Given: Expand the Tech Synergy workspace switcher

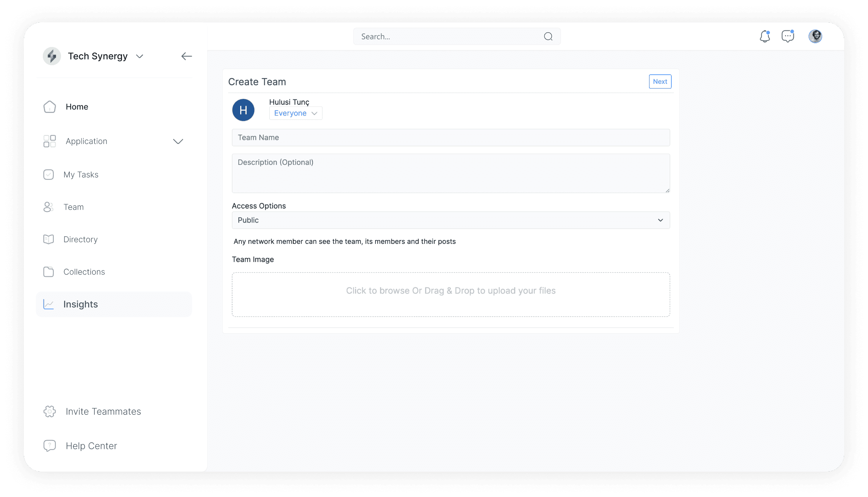Looking at the screenshot, I should point(139,56).
